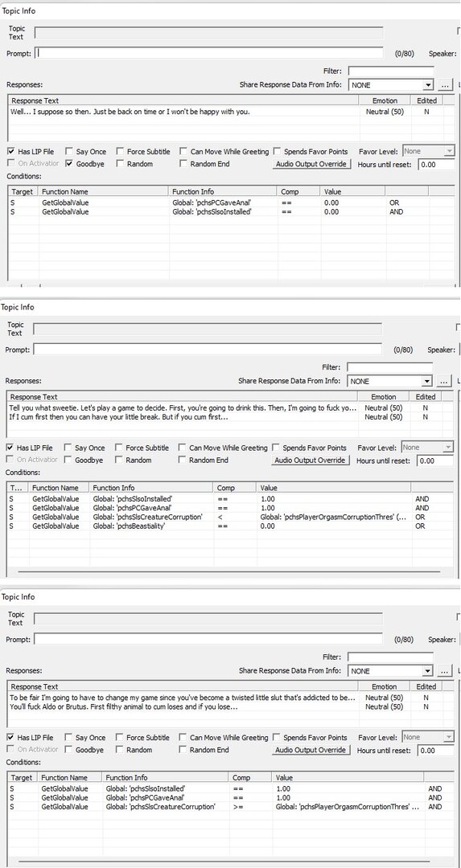Select 'pchsSlsCreatureCorruption' row with >= comparison
461x868 pixels.
point(230,807)
